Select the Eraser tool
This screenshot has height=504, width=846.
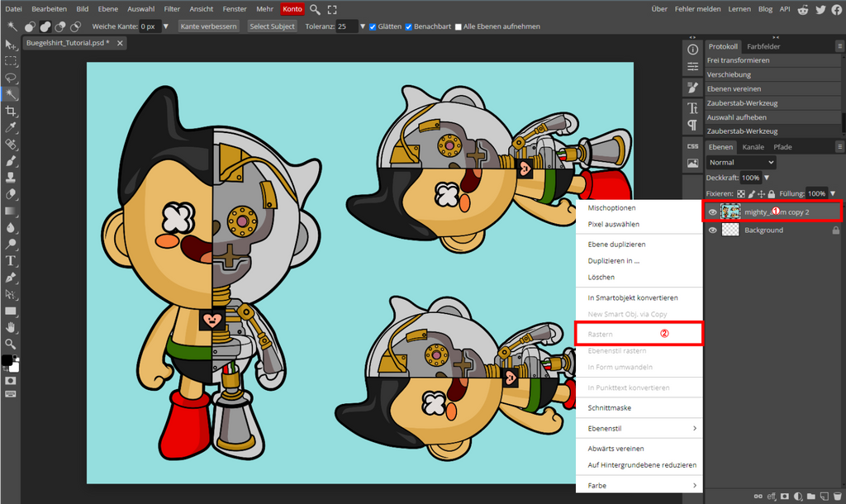pos(10,194)
